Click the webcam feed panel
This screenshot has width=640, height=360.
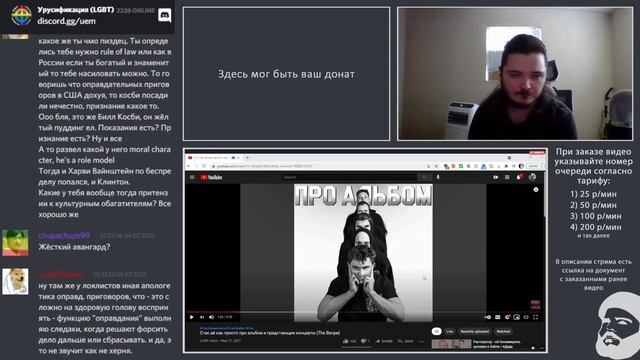pyautogui.click(x=515, y=74)
